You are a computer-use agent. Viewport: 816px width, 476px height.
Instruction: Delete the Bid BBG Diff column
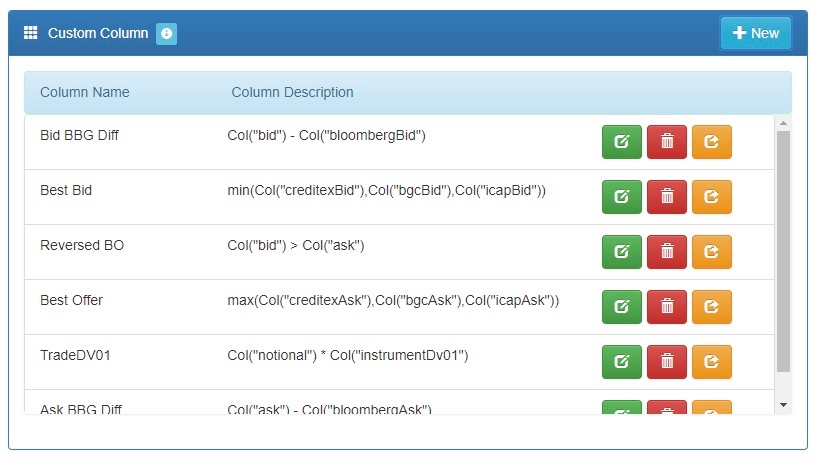point(667,141)
